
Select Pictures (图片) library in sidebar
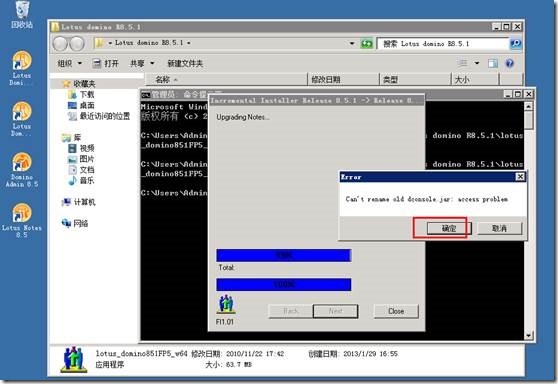81,159
